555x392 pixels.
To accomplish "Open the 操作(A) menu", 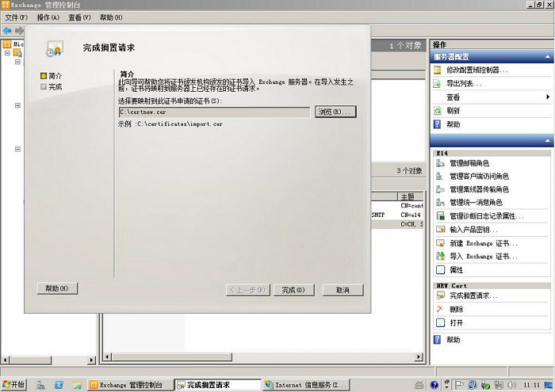I will click(x=48, y=17).
